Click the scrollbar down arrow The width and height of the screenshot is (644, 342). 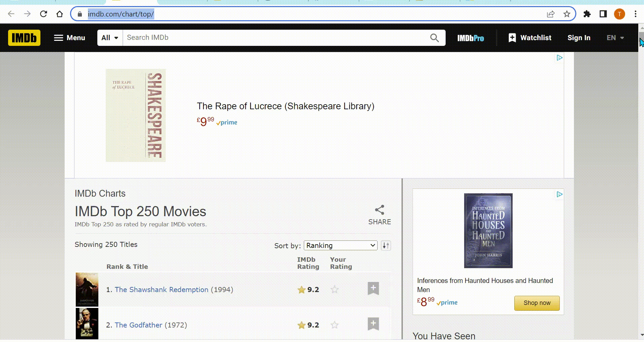click(x=641, y=335)
